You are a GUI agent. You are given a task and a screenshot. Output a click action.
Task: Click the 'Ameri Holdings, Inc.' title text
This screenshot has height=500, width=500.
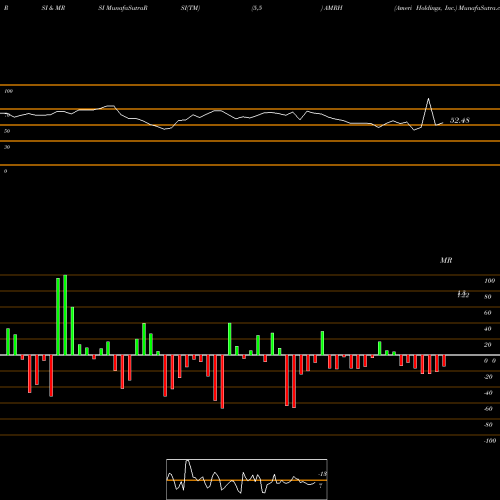pos(425,8)
